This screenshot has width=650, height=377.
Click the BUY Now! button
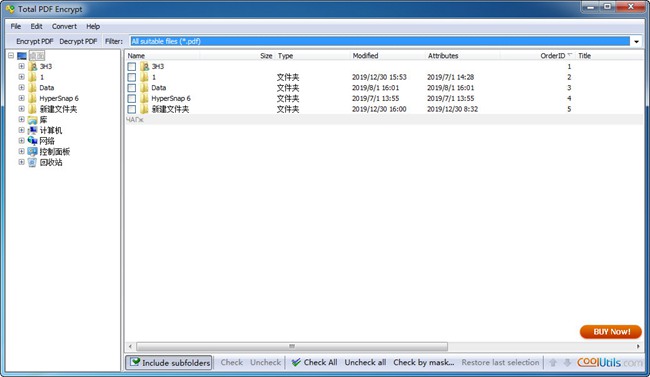[611, 332]
